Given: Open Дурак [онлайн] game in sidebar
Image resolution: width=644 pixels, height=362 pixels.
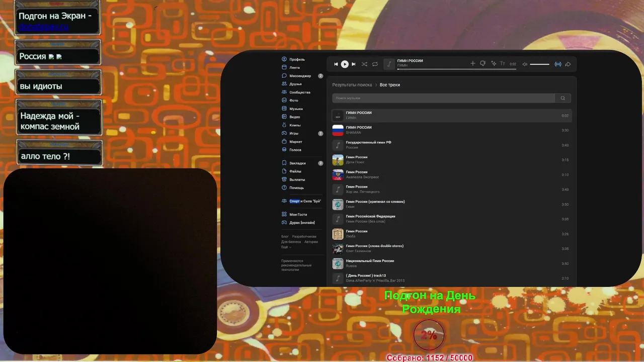Looking at the screenshot, I should [302, 222].
